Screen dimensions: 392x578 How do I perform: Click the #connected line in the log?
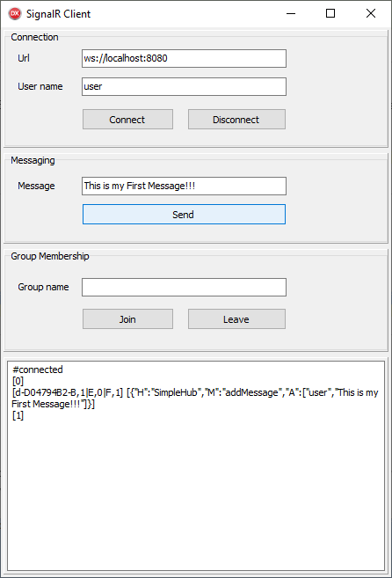coord(38,369)
